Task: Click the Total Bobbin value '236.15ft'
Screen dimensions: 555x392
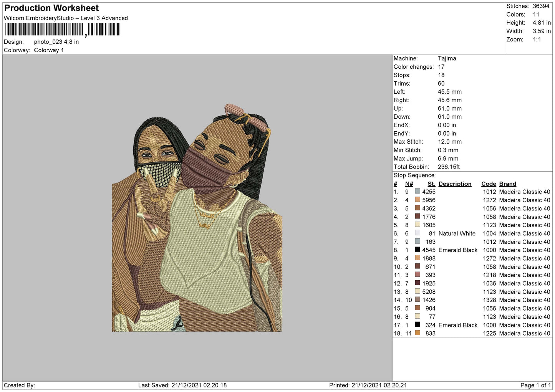Action: tap(449, 167)
